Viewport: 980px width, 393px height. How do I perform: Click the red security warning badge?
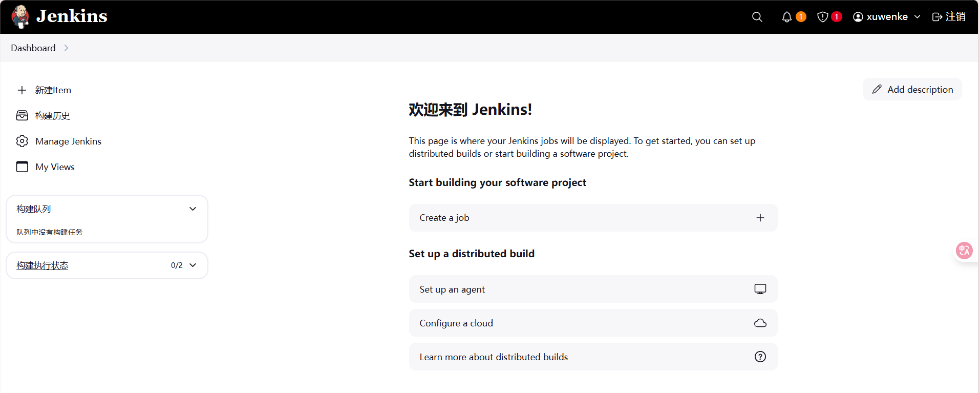click(837, 17)
